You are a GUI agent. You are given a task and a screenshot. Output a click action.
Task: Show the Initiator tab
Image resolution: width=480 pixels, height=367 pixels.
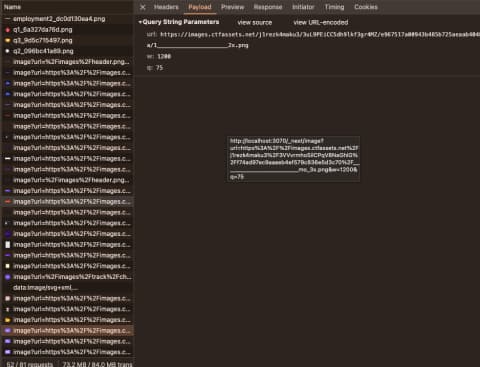pos(303,7)
